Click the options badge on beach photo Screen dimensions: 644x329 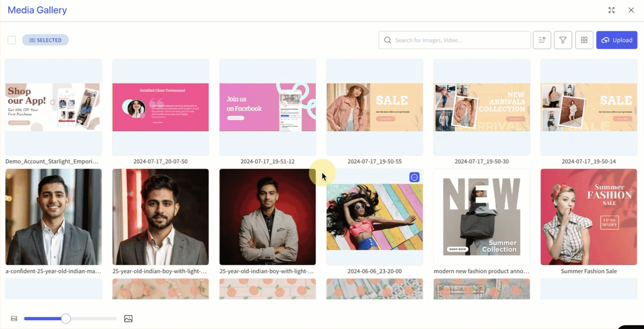click(414, 177)
